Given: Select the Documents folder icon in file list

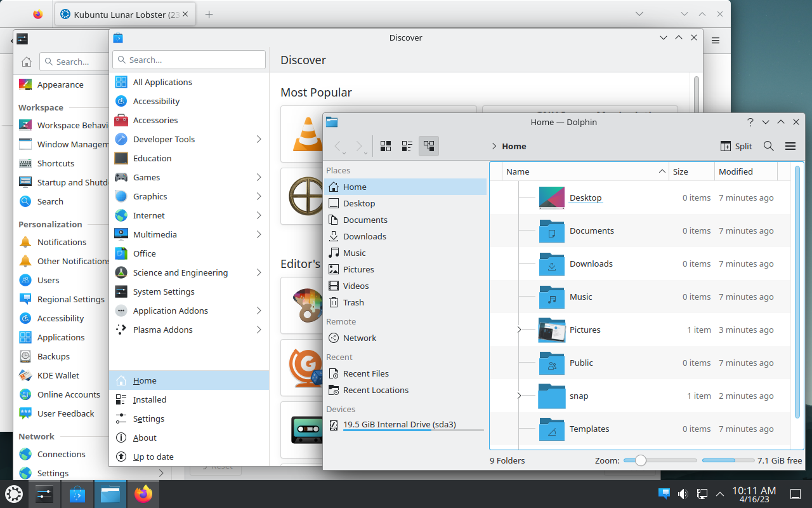Looking at the screenshot, I should click(x=552, y=231).
